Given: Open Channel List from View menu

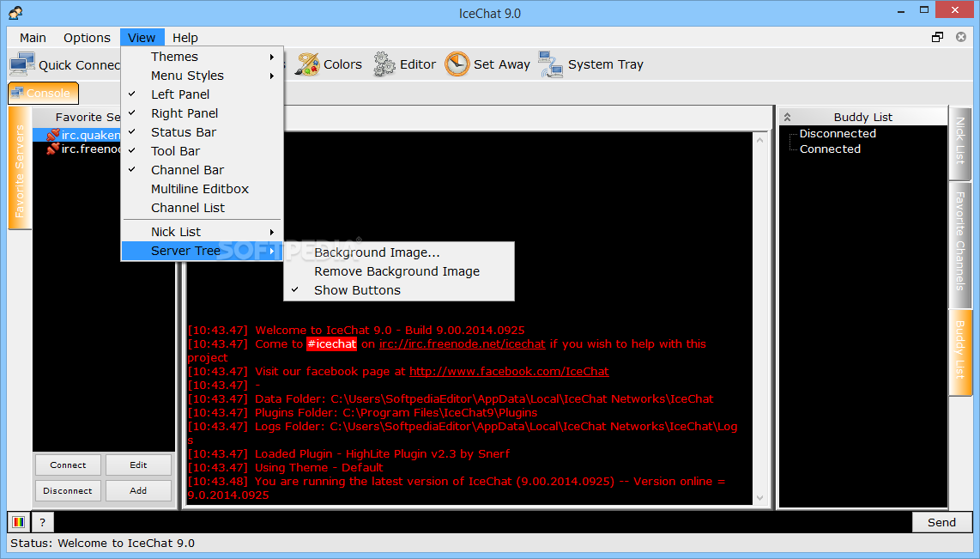Looking at the screenshot, I should tap(202, 208).
